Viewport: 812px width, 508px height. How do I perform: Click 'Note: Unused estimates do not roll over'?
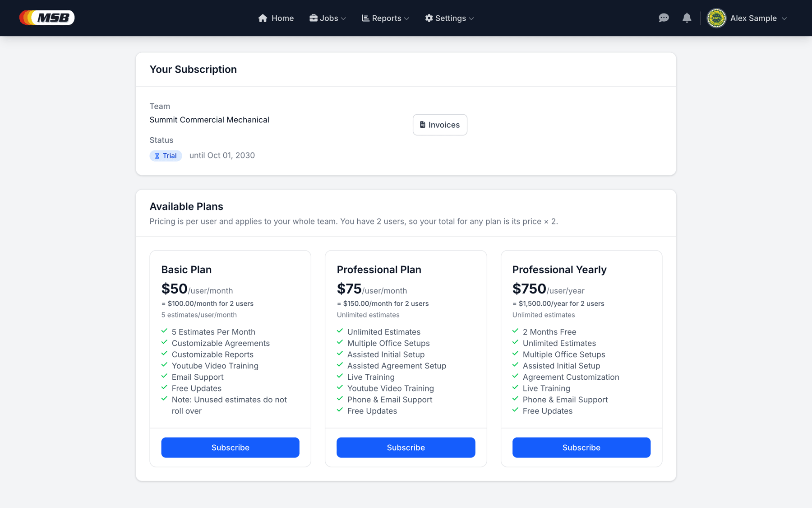click(229, 405)
